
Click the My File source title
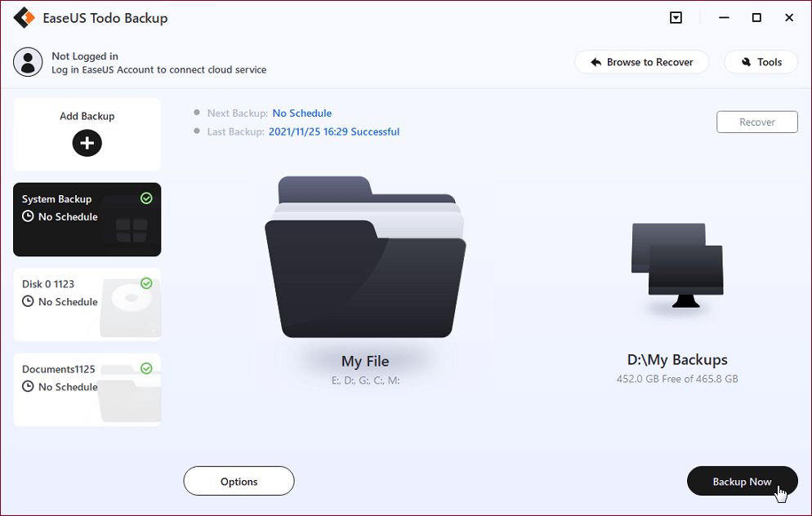pyautogui.click(x=365, y=361)
